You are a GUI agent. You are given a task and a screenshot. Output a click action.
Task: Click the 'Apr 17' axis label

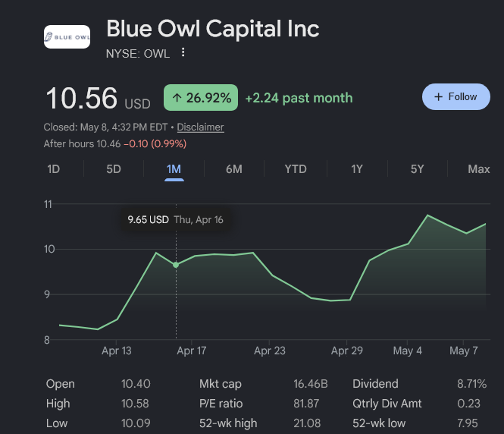point(192,351)
